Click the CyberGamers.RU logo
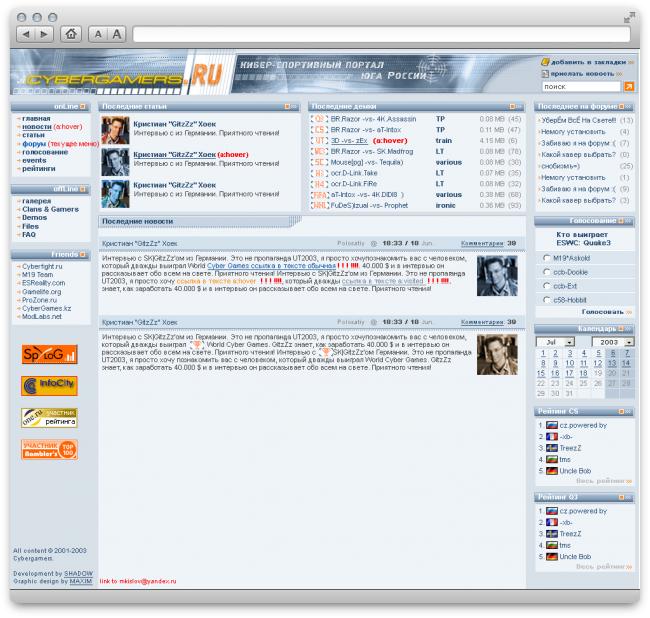 (x=124, y=75)
